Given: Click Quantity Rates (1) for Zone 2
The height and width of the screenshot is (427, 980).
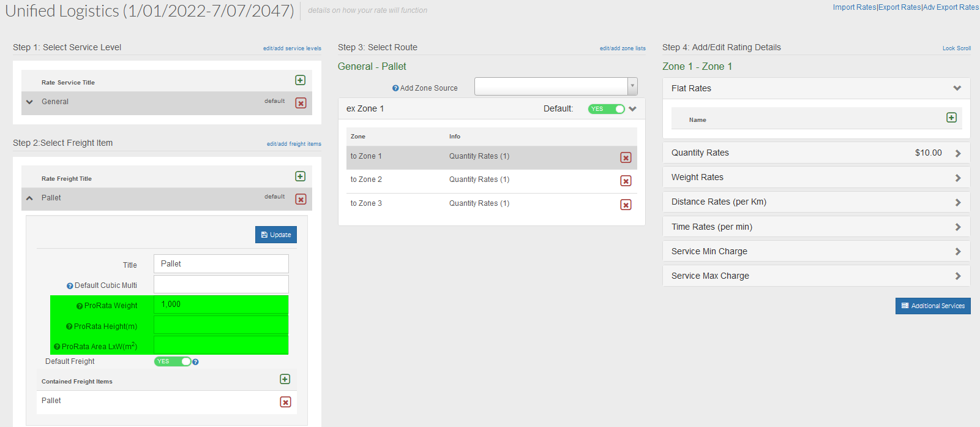Looking at the screenshot, I should (479, 179).
